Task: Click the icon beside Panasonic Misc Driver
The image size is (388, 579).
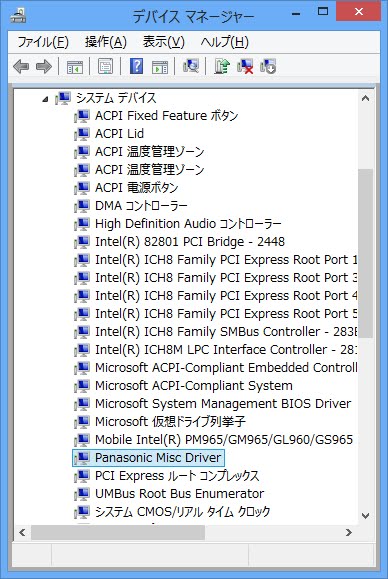Action: (82, 458)
